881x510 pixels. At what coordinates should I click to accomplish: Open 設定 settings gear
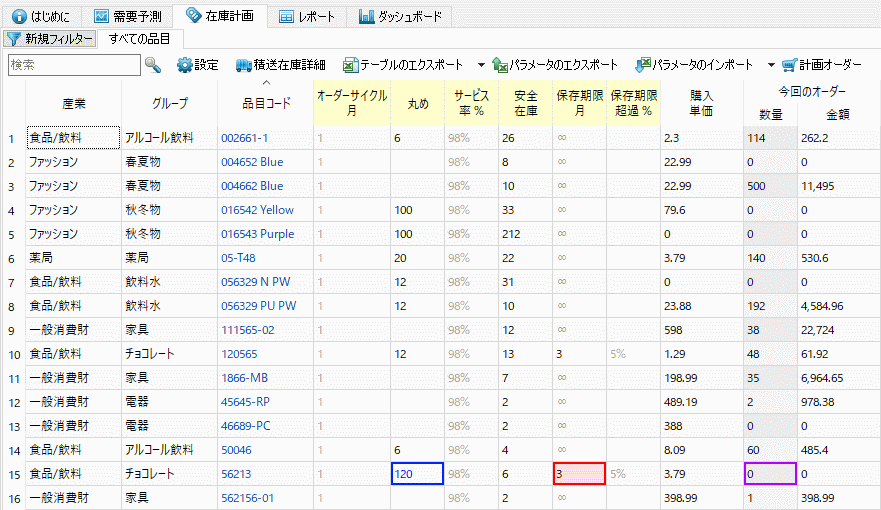185,65
